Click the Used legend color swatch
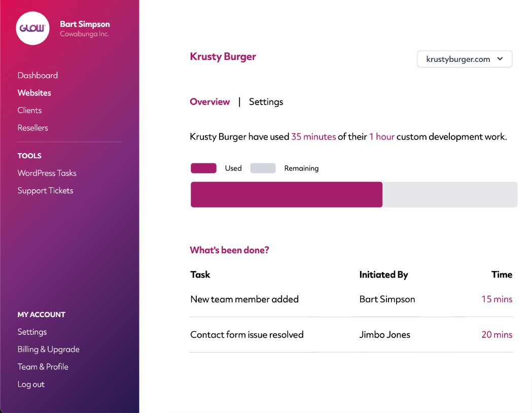 click(203, 168)
